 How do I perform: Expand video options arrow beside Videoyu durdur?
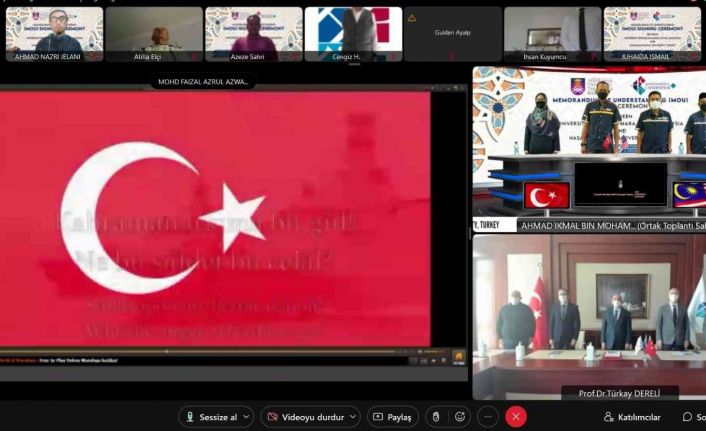[353, 416]
